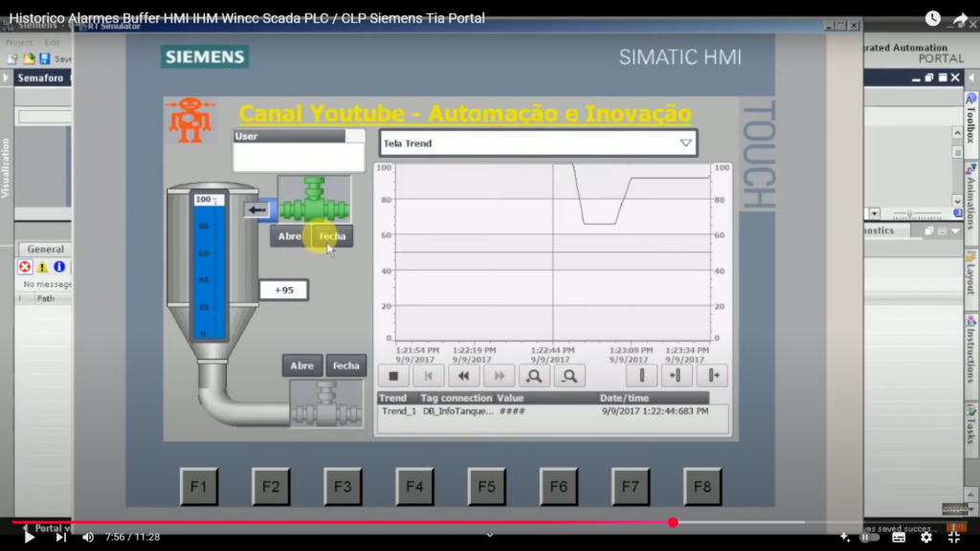Move the trend ruler backward
The width and height of the screenshot is (980, 551).
coord(677,375)
